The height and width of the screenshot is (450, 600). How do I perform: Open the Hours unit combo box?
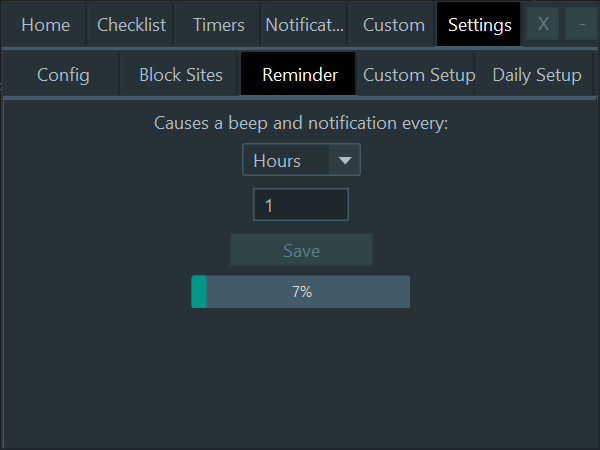coord(301,160)
